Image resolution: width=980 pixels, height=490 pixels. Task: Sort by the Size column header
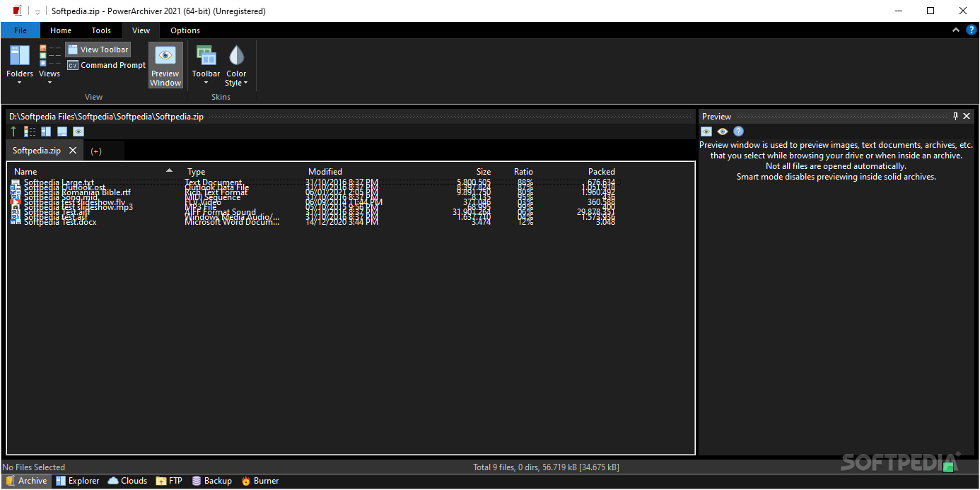coord(483,172)
